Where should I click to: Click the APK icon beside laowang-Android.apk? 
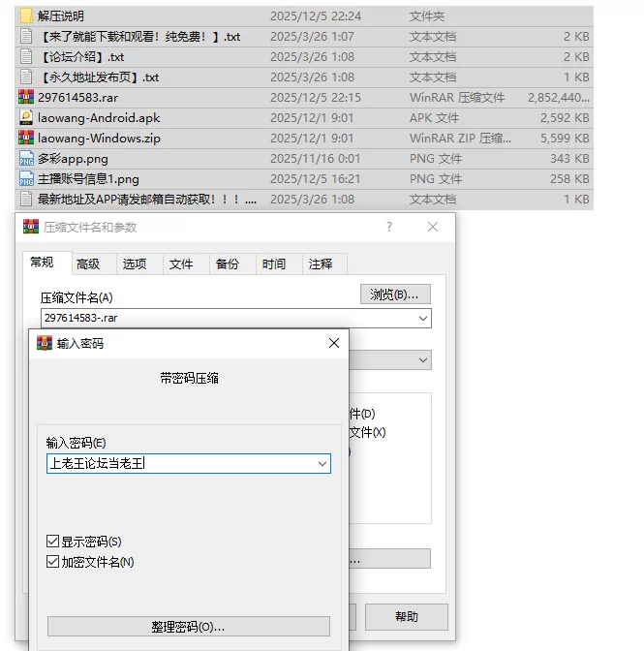pyautogui.click(x=26, y=117)
